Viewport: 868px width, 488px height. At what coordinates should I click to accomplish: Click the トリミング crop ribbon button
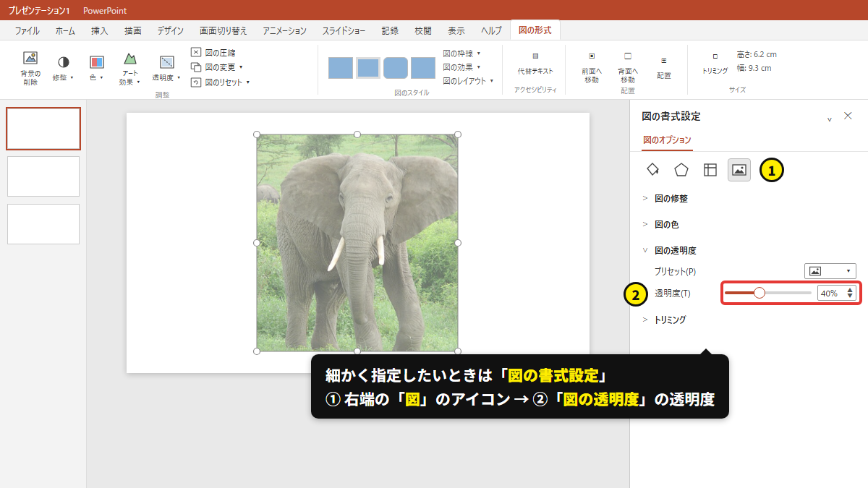tap(715, 64)
